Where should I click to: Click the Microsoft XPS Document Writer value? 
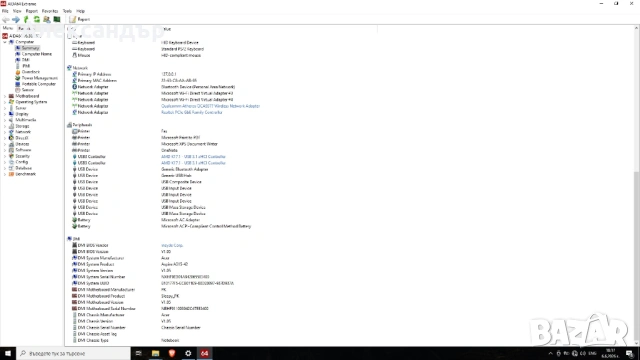tap(189, 144)
